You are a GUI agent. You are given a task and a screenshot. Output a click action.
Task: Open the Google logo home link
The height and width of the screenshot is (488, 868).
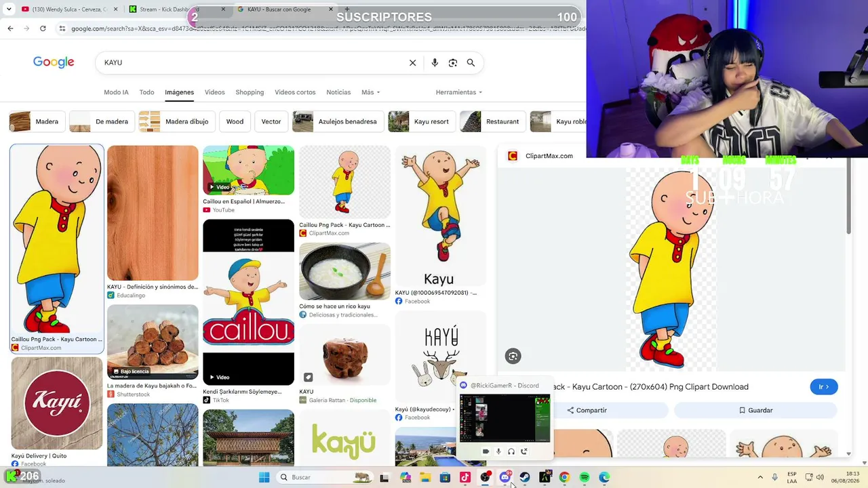(54, 62)
